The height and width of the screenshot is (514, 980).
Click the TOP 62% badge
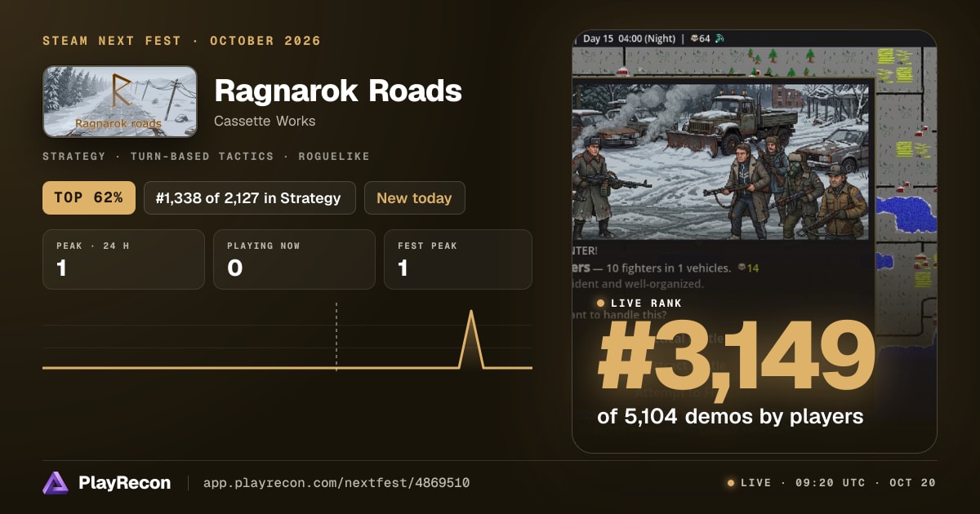click(x=89, y=197)
